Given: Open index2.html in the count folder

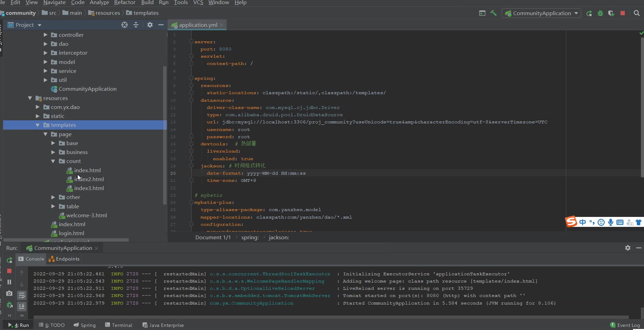Looking at the screenshot, I should tap(89, 179).
